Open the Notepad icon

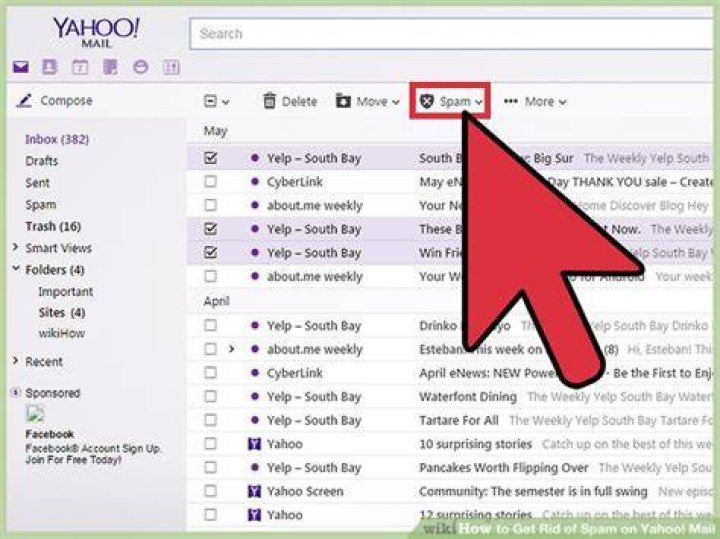point(110,67)
